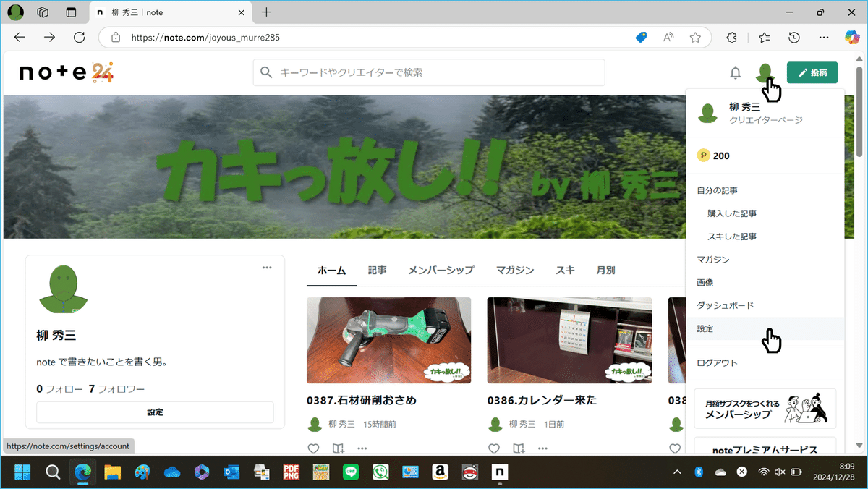Expand hidden icons in the system tray
The height and width of the screenshot is (489, 868).
pyautogui.click(x=677, y=472)
